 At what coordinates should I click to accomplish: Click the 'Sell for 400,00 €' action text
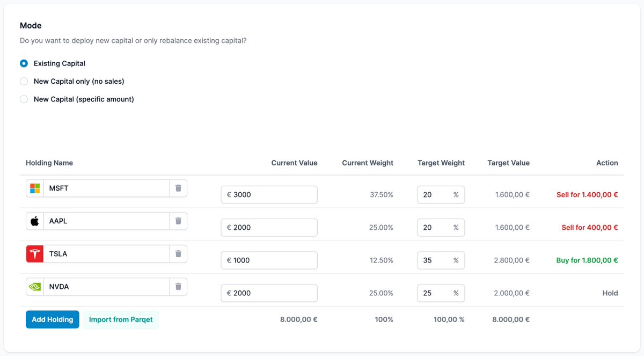[590, 228]
